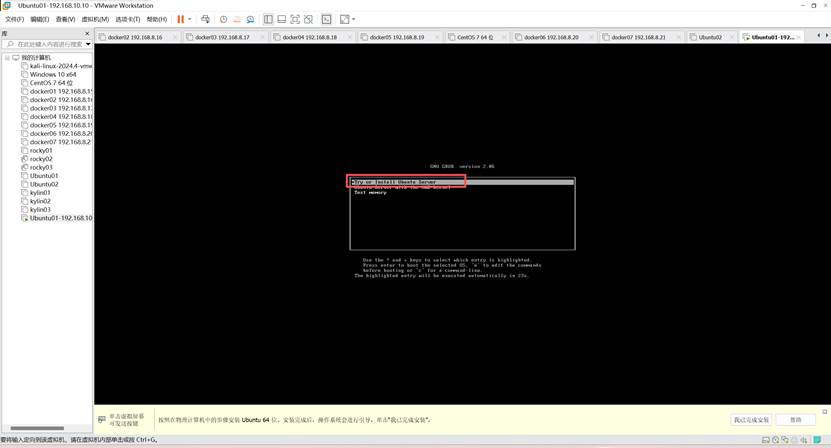
Task: Click the library search input field
Action: pos(44,44)
